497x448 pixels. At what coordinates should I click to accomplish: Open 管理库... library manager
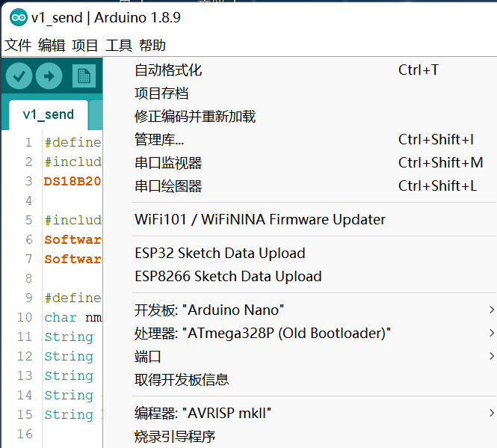click(x=159, y=140)
